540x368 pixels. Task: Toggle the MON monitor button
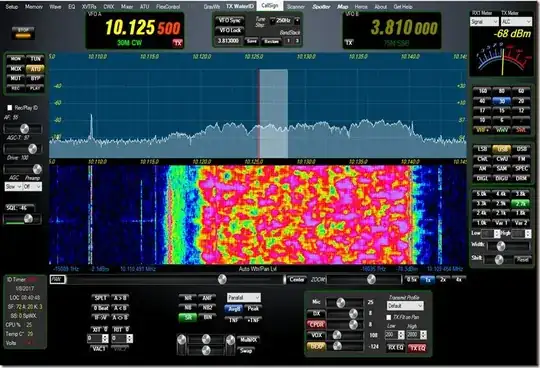point(16,59)
